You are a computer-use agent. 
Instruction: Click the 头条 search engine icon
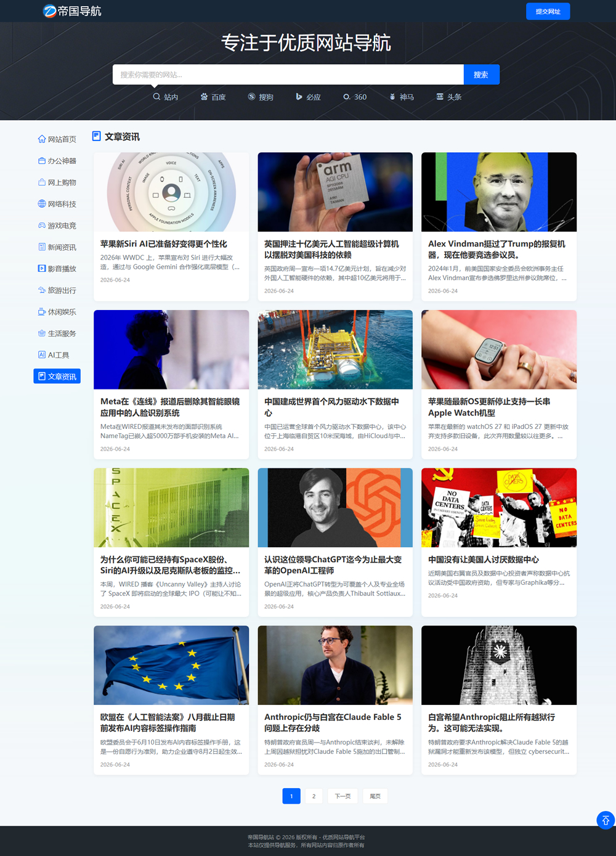pyautogui.click(x=440, y=97)
